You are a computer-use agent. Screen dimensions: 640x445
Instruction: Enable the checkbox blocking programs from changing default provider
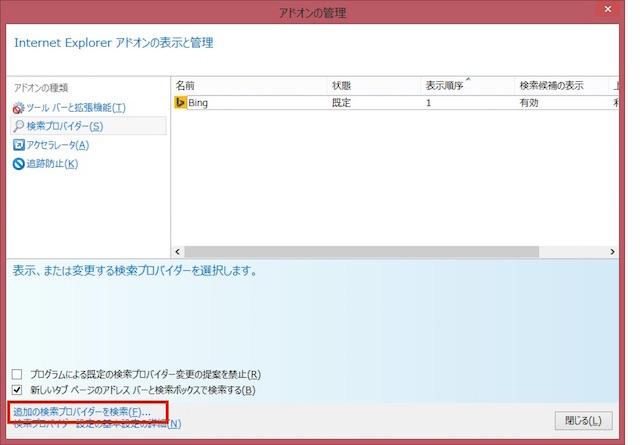click(x=17, y=374)
